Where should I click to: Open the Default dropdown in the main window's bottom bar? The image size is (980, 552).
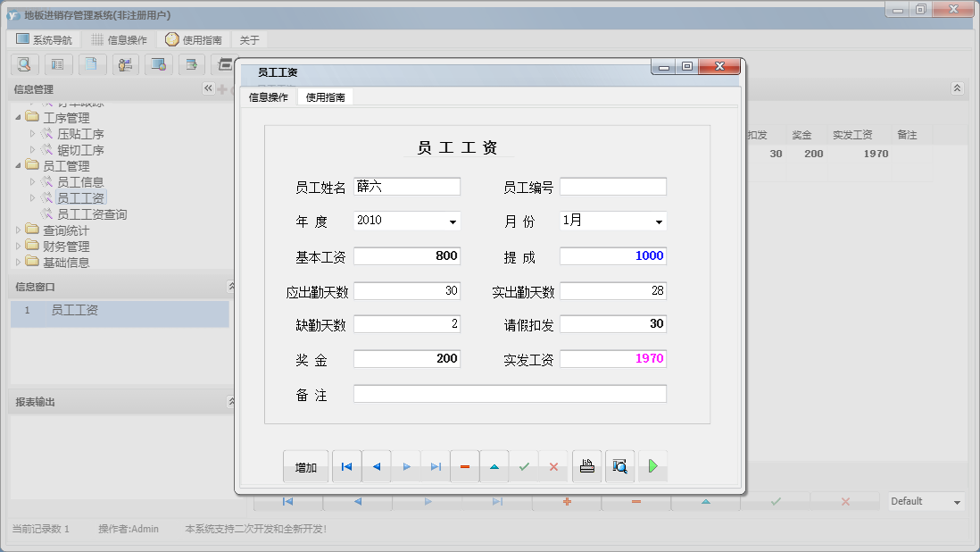click(x=957, y=502)
